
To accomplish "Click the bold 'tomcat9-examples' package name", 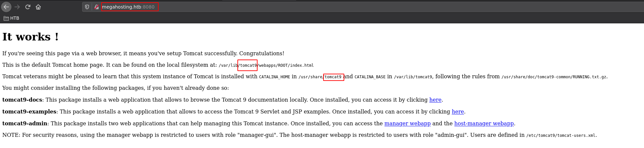I will [29, 111].
